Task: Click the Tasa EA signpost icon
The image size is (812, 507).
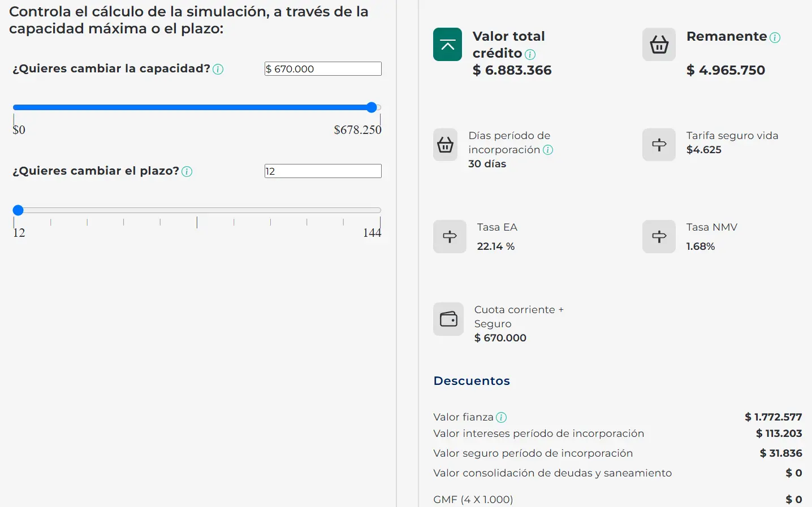Action: pos(450,236)
